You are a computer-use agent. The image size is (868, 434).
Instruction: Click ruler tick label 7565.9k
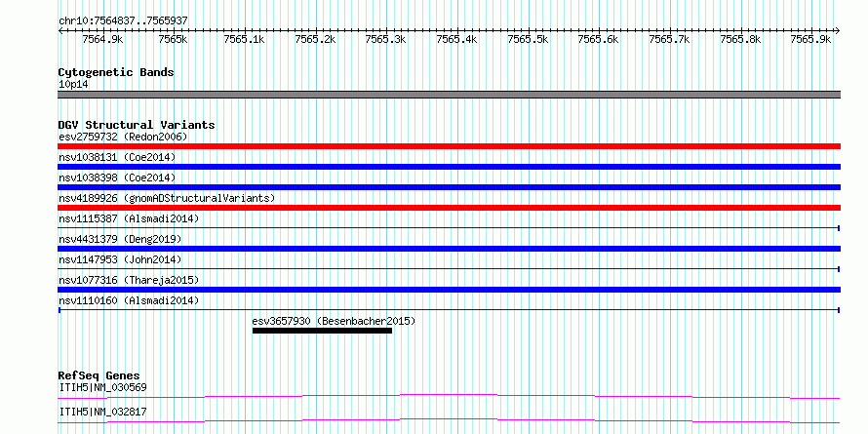(x=811, y=39)
